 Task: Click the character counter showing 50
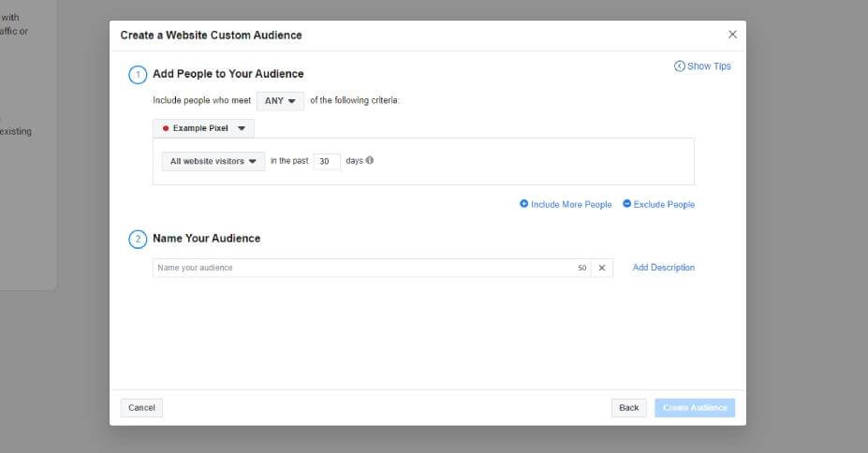pyautogui.click(x=581, y=268)
